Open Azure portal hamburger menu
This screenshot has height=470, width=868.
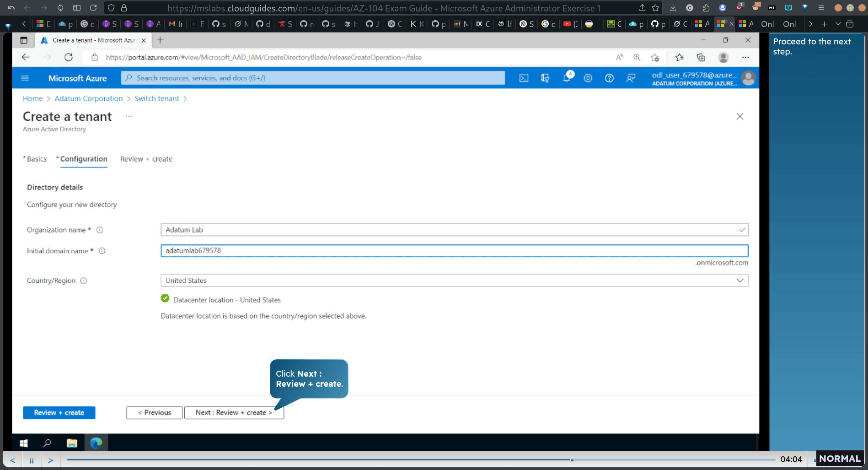point(25,78)
